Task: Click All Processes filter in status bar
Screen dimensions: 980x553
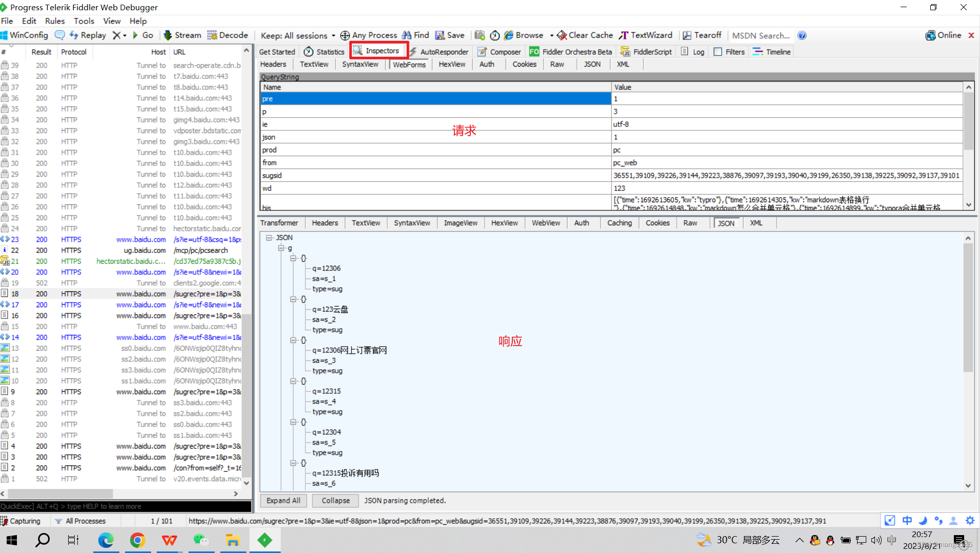Action: (80, 521)
